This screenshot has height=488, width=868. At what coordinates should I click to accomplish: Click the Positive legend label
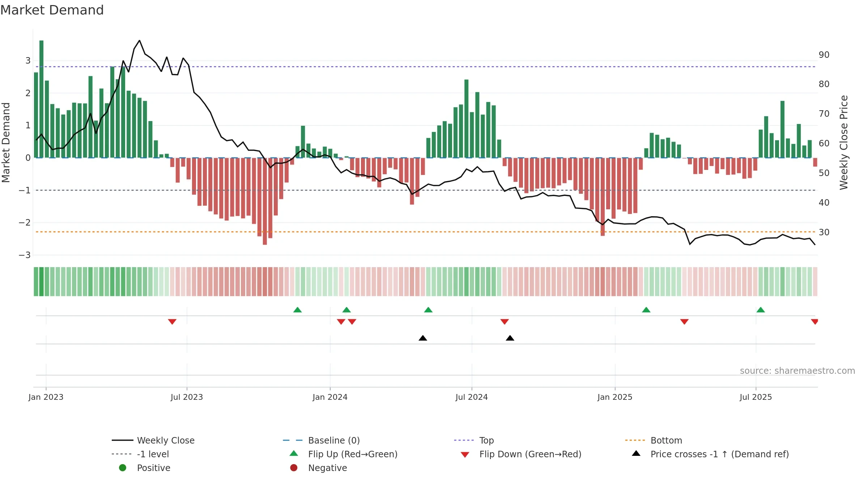[x=153, y=468]
